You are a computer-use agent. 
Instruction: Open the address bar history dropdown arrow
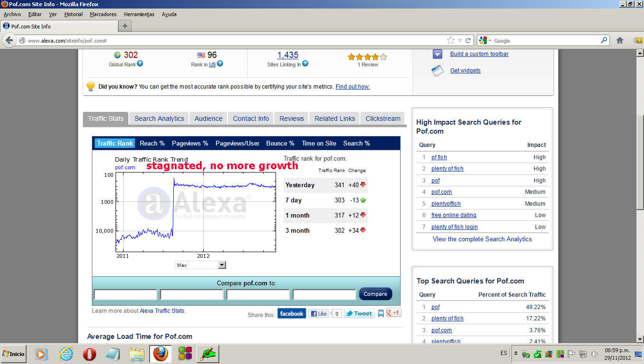click(x=459, y=40)
